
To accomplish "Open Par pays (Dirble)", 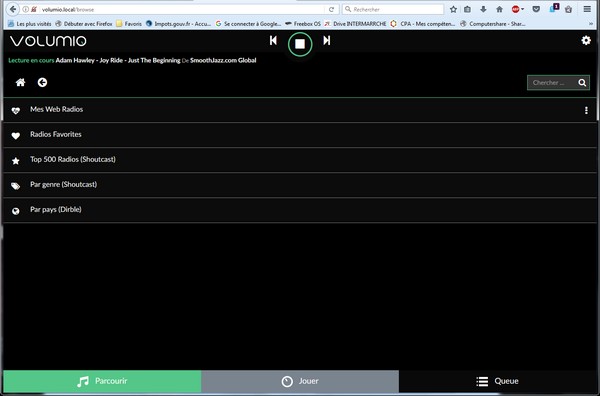I will [300, 210].
